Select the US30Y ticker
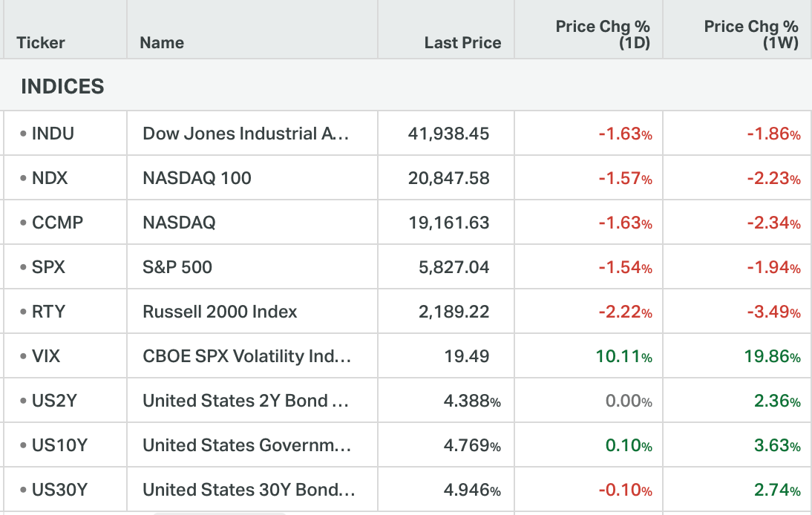 59,490
